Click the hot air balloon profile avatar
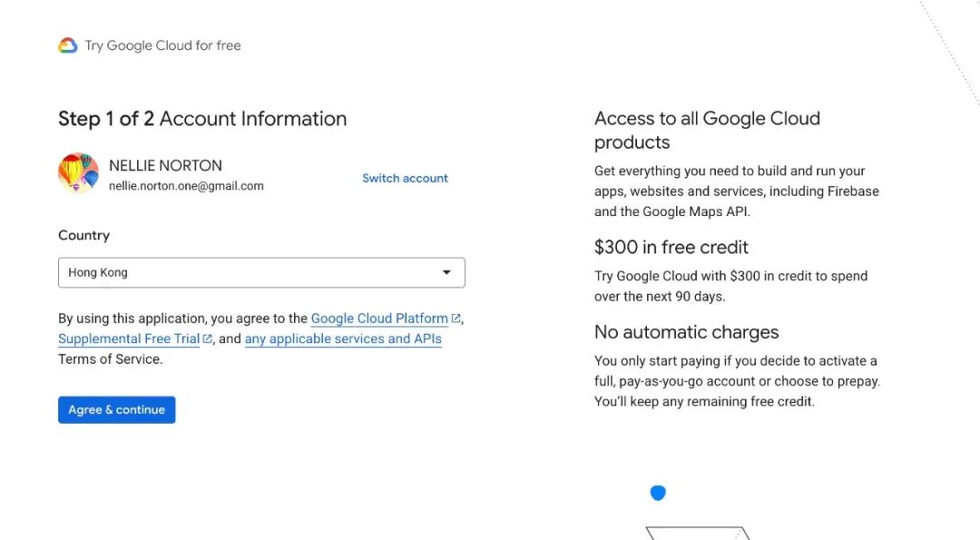This screenshot has height=540, width=980. (x=78, y=172)
